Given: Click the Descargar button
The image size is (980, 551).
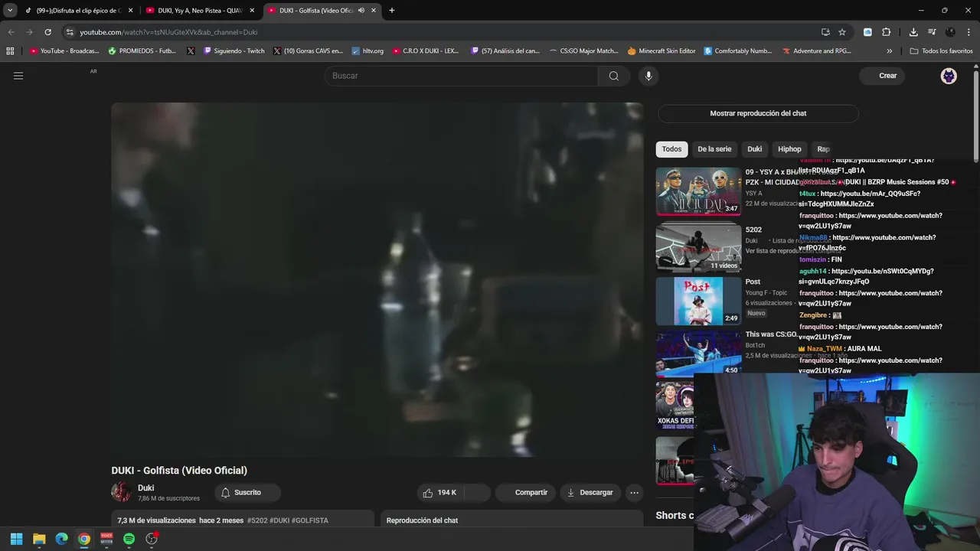Looking at the screenshot, I should click(x=590, y=493).
